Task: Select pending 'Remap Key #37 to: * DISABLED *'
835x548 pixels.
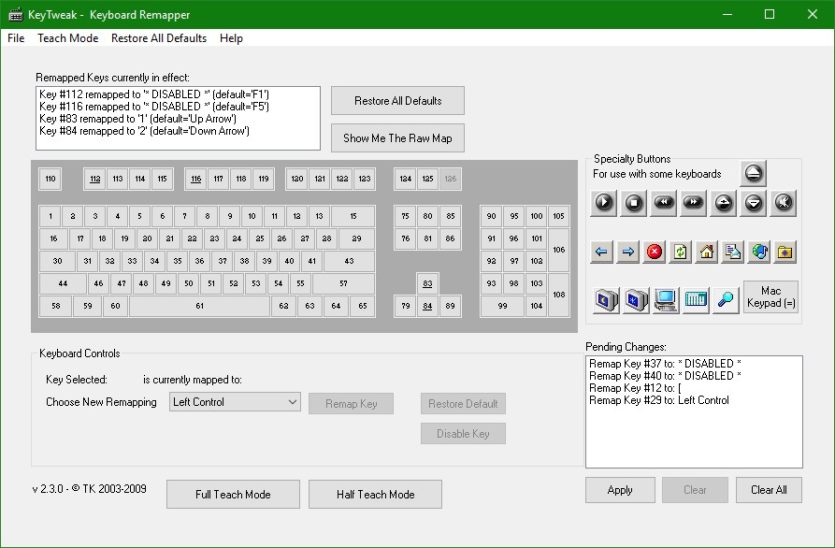Action: coord(694,364)
